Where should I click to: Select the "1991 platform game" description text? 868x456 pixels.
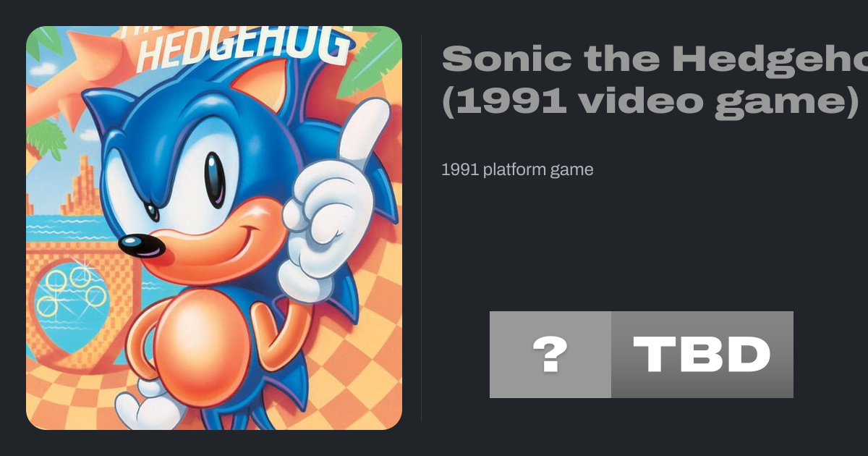point(517,170)
